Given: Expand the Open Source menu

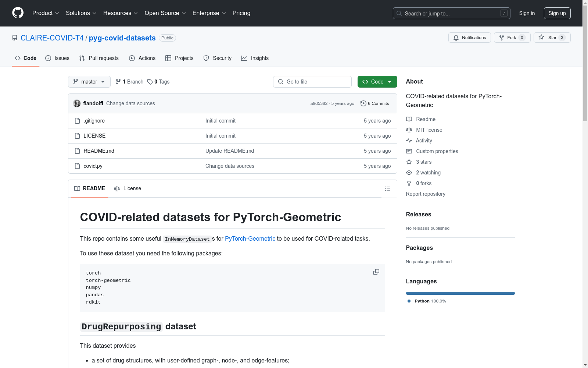Looking at the screenshot, I should (165, 13).
